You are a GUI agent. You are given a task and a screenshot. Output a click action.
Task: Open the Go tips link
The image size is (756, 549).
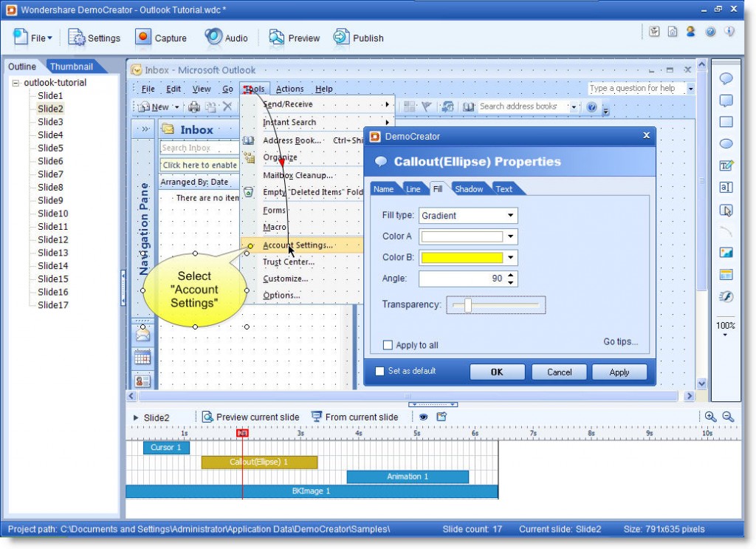[620, 341]
